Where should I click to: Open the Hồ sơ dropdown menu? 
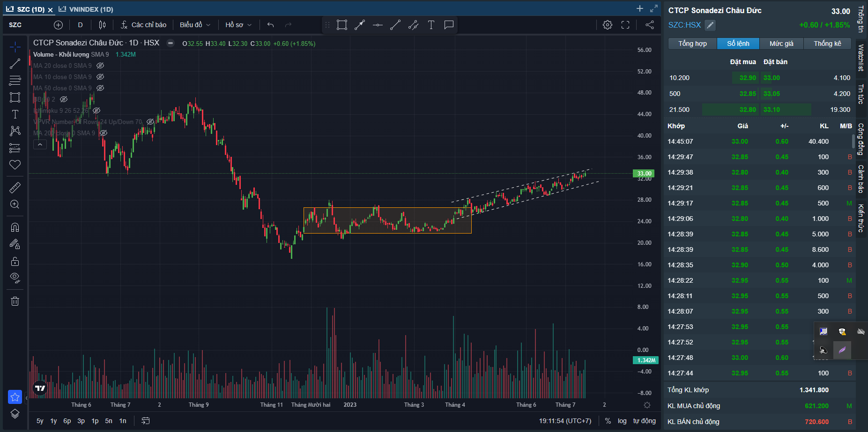coord(238,25)
